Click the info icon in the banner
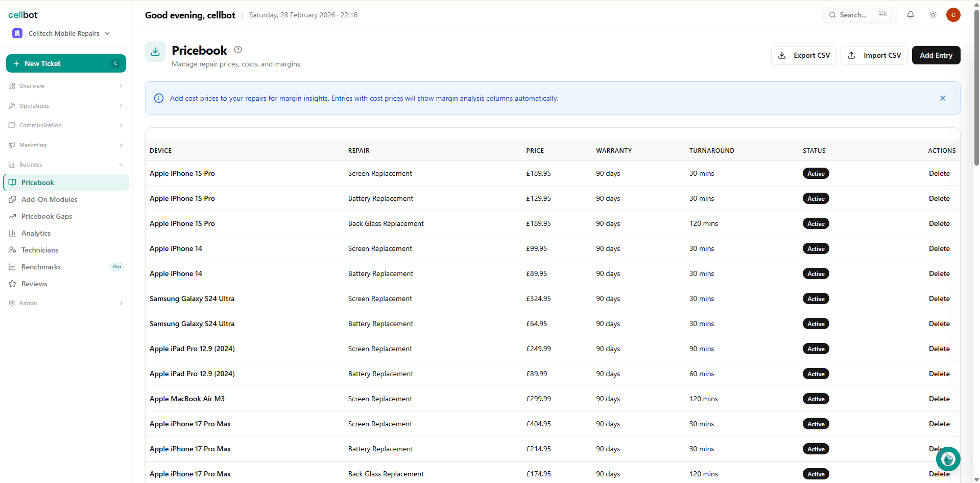The width and height of the screenshot is (980, 483). pyautogui.click(x=159, y=98)
